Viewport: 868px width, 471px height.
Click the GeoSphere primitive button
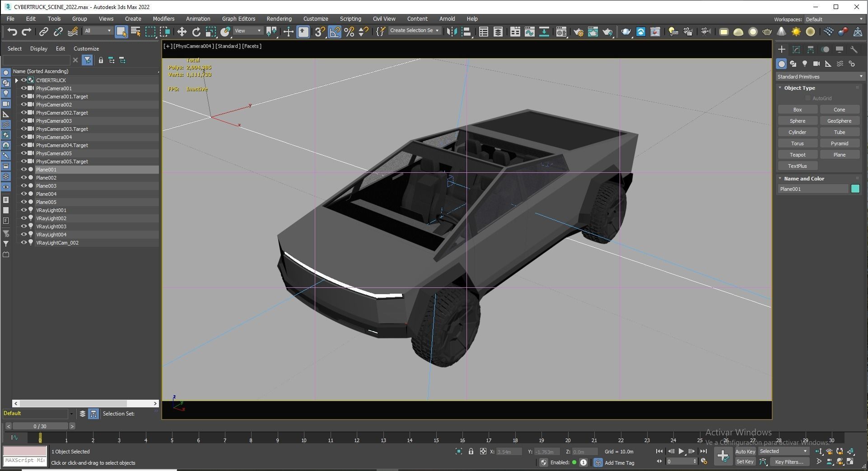[839, 121]
